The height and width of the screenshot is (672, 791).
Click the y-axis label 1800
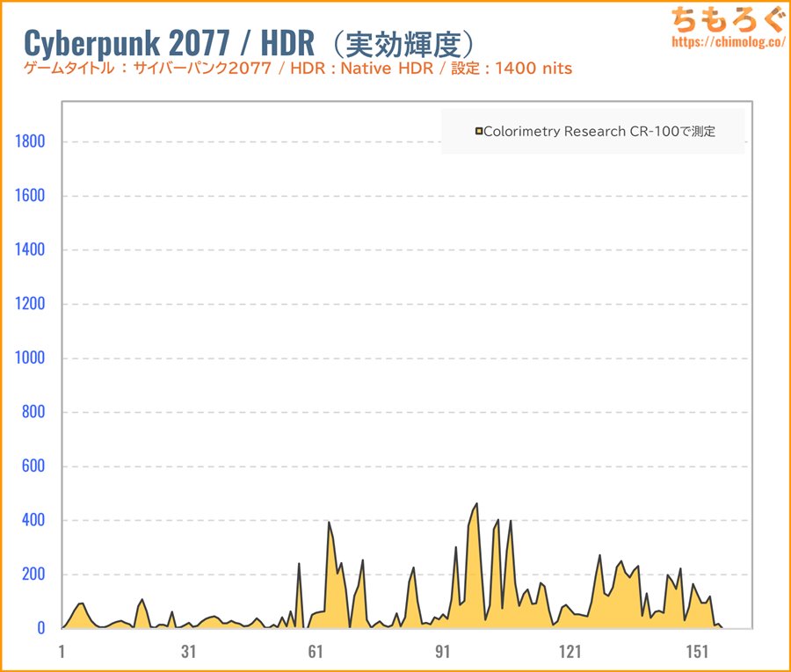(x=30, y=141)
